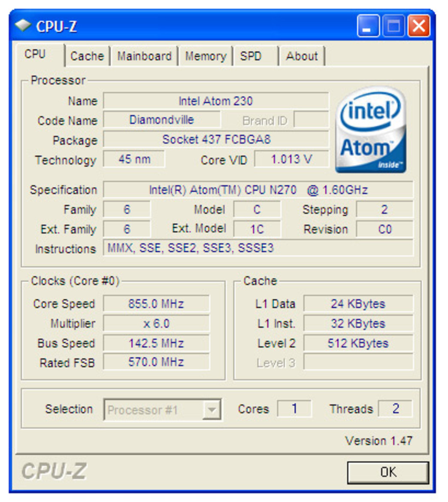Click the Stepping value '2'

384,210
